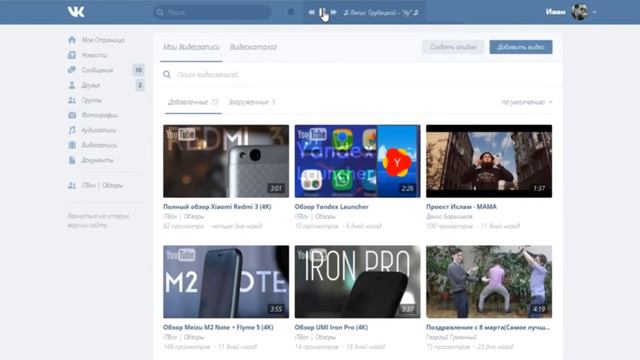The image size is (640, 360).
Task: Click title Проект Ислам - МАМА
Action: pos(461,207)
